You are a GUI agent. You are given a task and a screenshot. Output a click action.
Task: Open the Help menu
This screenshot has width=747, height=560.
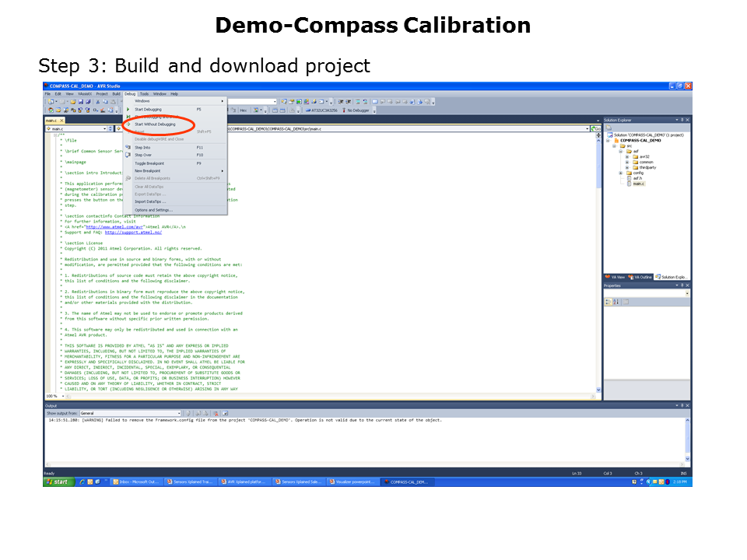pyautogui.click(x=174, y=94)
